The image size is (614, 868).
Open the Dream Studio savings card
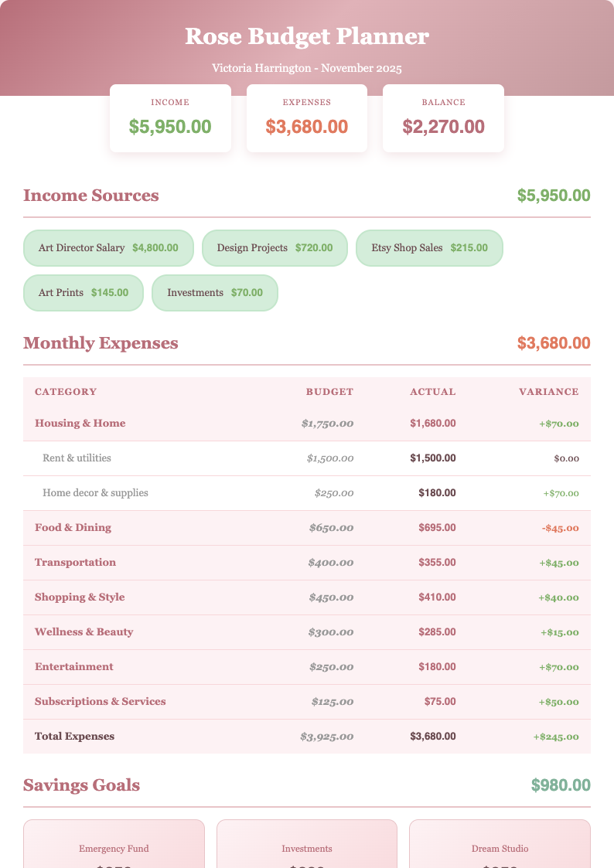(500, 843)
